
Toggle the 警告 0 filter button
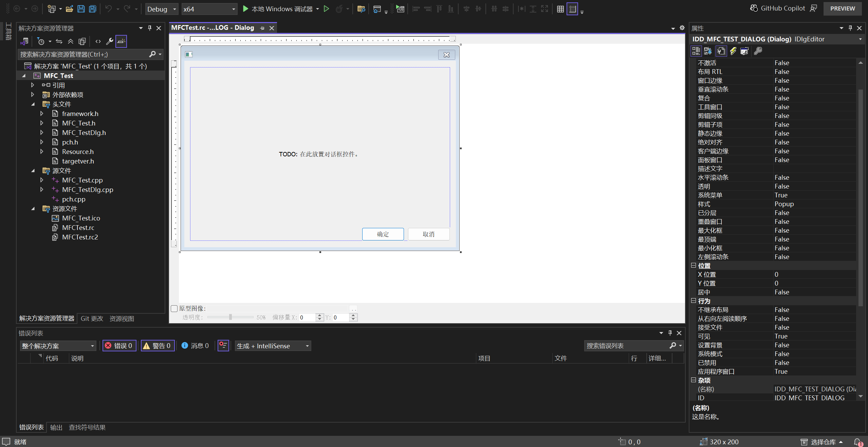pos(158,346)
